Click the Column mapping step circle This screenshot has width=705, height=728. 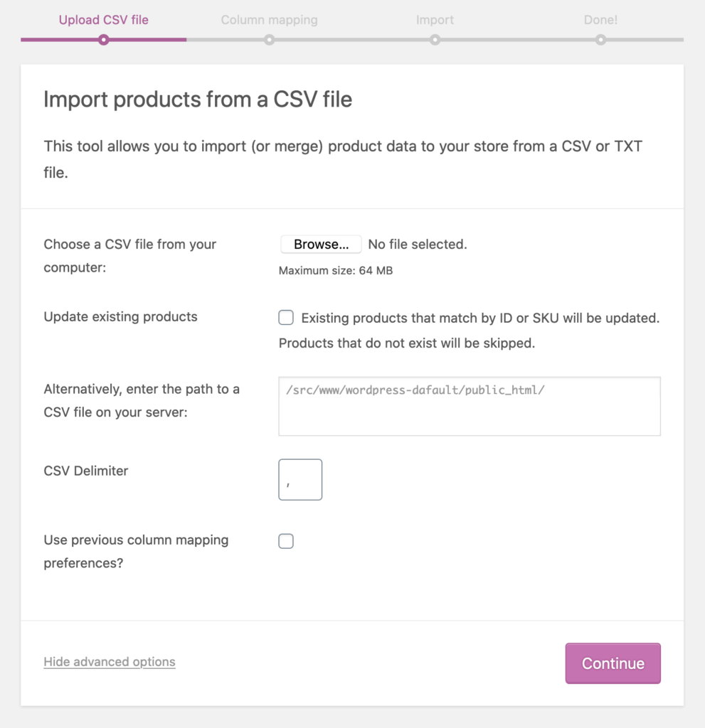click(x=269, y=41)
